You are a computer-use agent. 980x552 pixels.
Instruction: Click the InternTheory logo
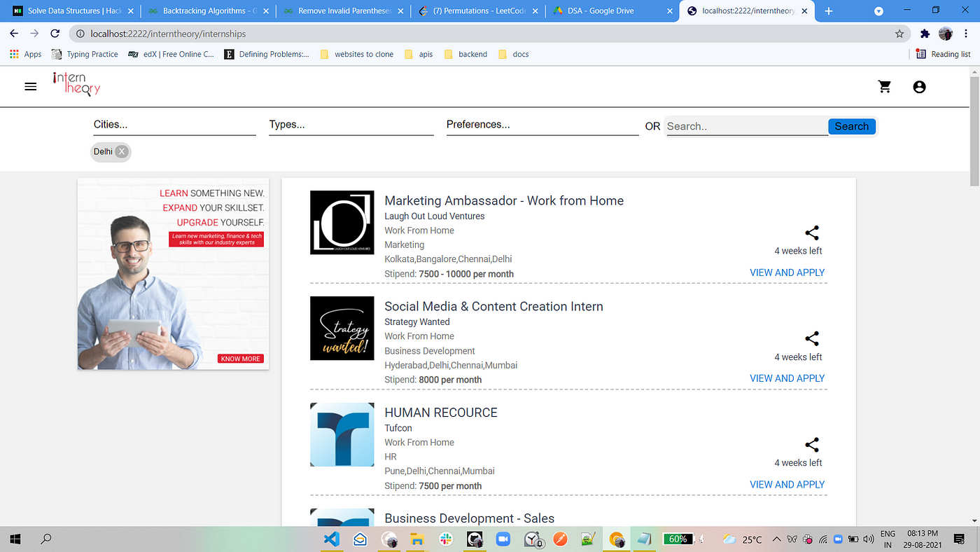tap(76, 83)
